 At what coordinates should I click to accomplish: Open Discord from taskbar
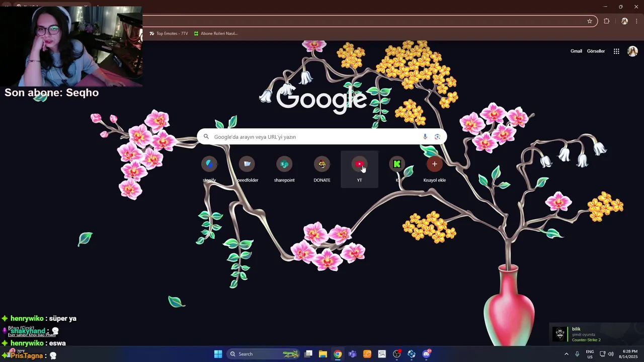click(x=427, y=354)
